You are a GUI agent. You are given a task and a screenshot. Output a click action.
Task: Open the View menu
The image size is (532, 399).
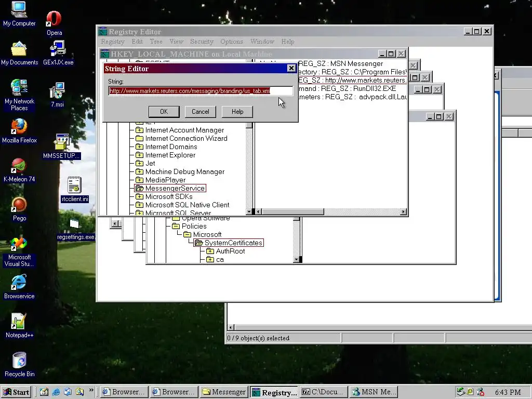tap(177, 42)
